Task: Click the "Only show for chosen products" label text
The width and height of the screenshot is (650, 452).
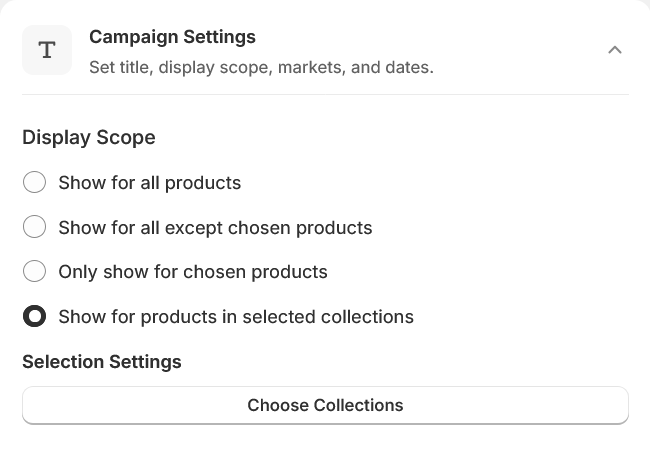Action: 193,271
